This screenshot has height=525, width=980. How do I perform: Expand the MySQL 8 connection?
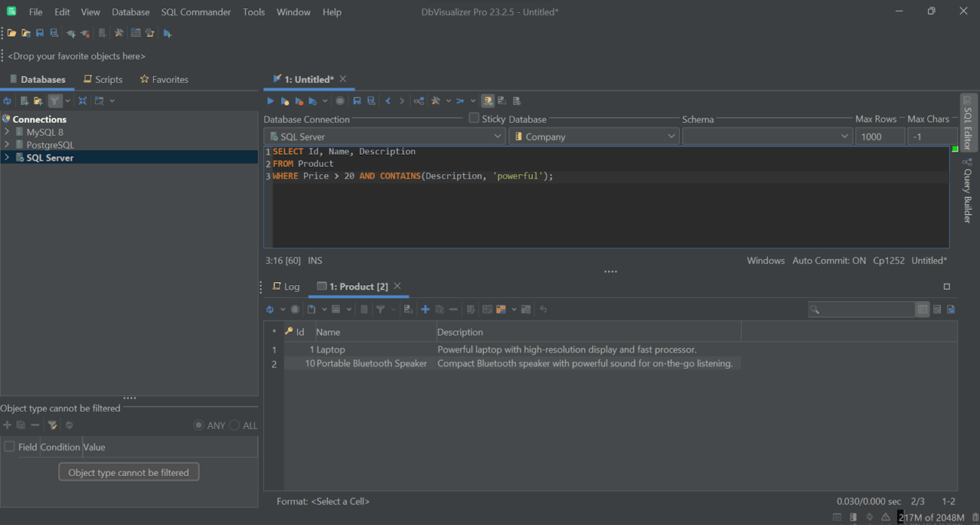(6, 131)
